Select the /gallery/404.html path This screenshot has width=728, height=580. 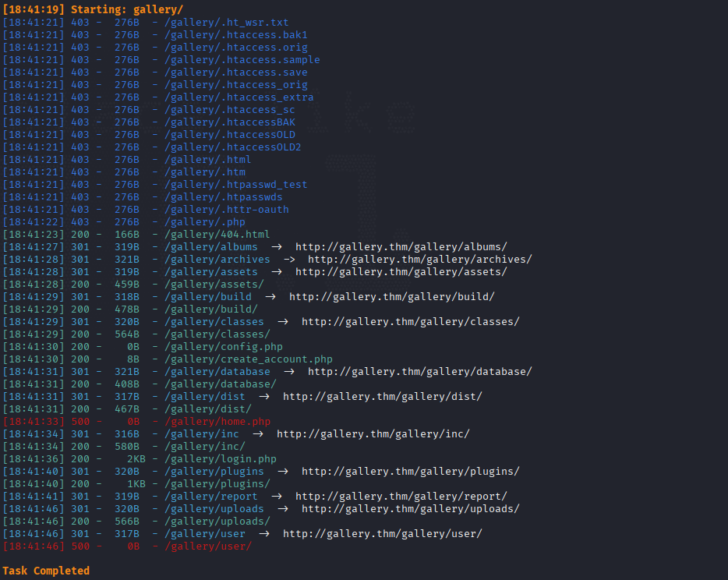pos(217,235)
